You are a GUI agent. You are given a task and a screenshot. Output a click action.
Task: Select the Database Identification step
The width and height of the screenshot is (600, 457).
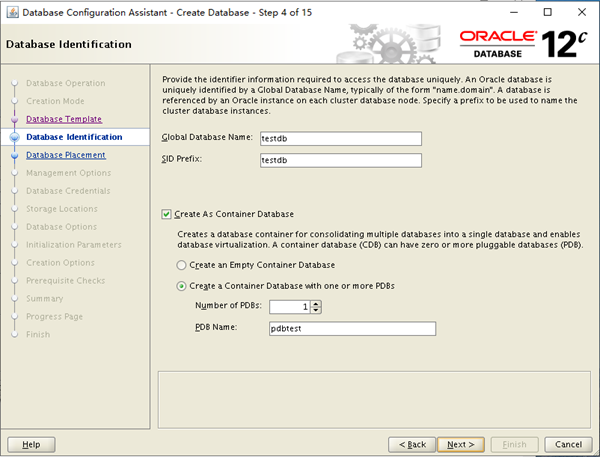pos(74,137)
